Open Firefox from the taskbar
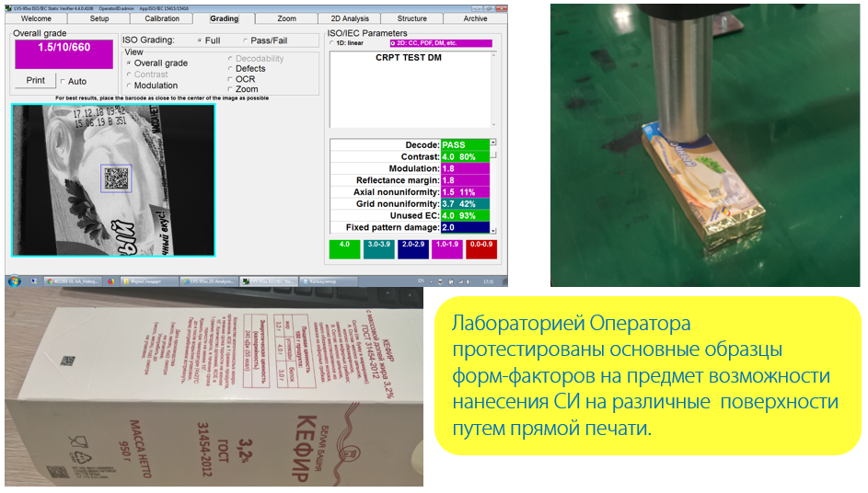Viewport: 868px width, 493px height. [110, 281]
